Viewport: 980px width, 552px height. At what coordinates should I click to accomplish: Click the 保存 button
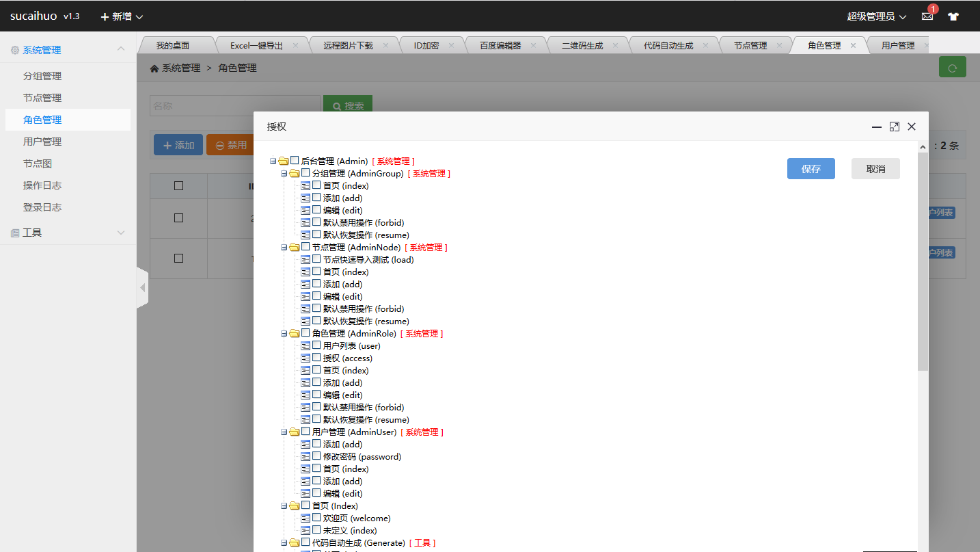click(811, 169)
